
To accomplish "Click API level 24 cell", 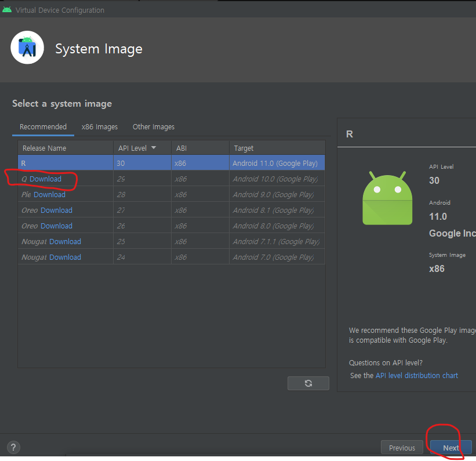I will tap(143, 257).
